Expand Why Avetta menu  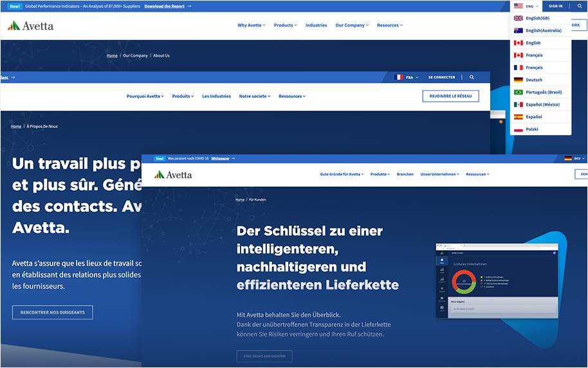coord(252,25)
